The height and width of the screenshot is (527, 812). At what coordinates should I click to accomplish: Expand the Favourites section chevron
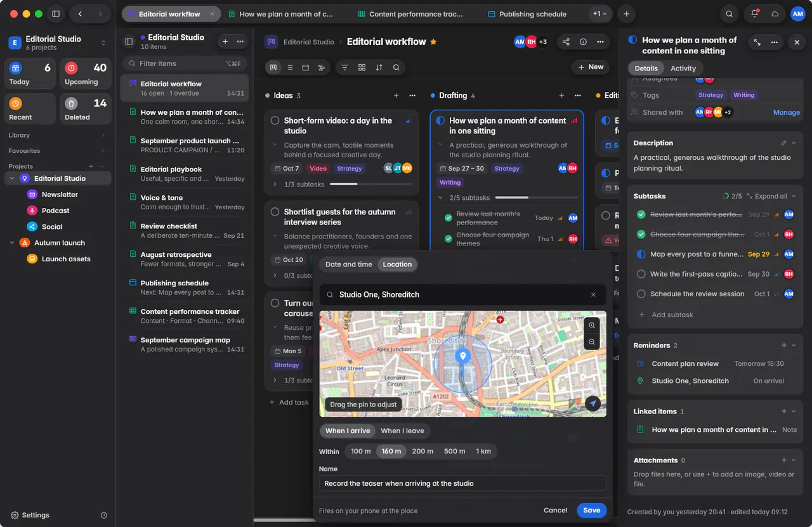103,151
